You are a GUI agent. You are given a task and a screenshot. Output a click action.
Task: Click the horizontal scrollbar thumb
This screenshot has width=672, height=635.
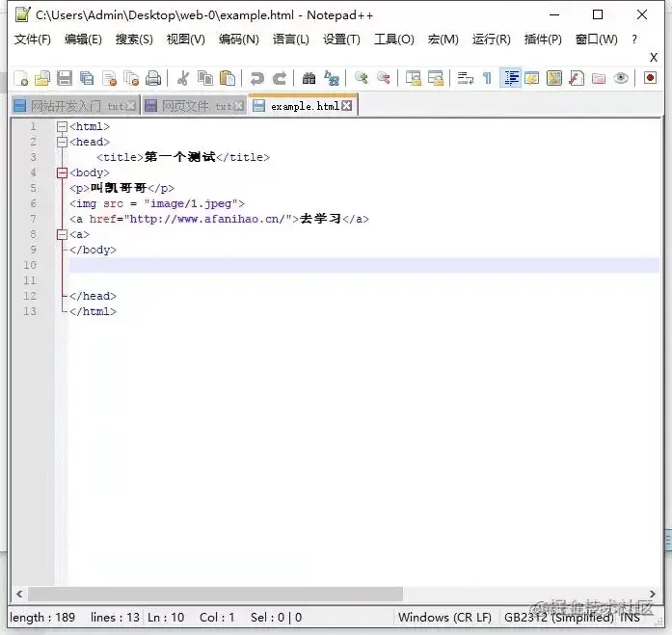click(216, 594)
